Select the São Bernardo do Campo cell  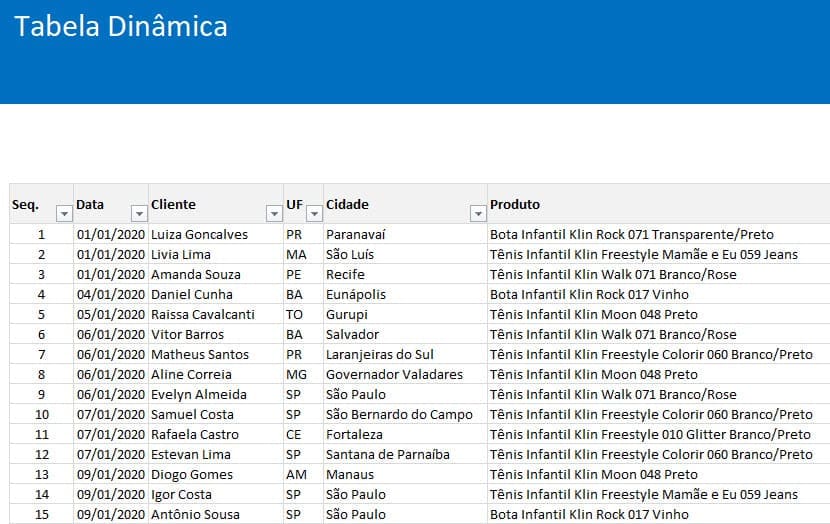[x=405, y=414]
